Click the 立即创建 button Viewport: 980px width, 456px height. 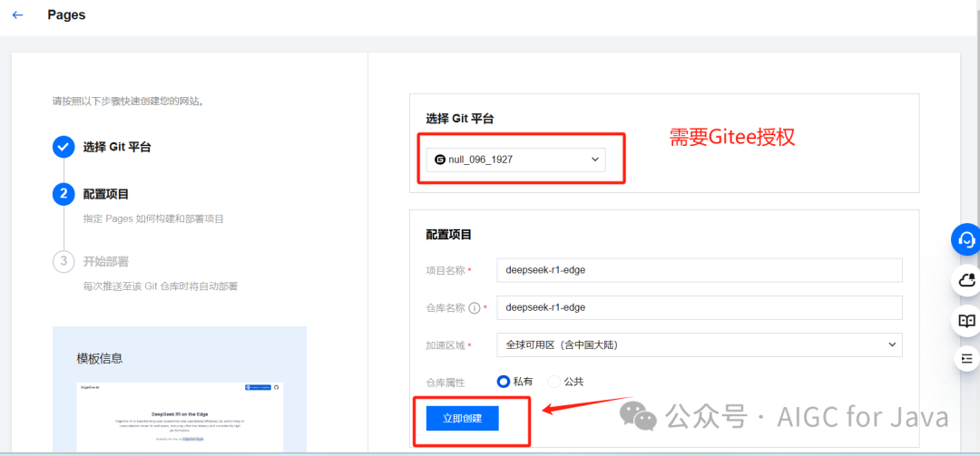tap(463, 419)
